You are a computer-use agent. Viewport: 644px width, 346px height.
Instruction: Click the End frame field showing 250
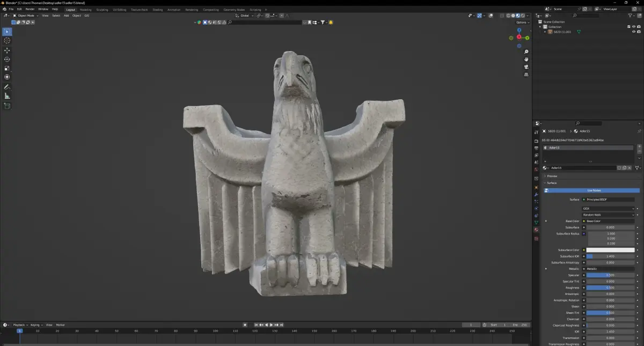click(520, 325)
